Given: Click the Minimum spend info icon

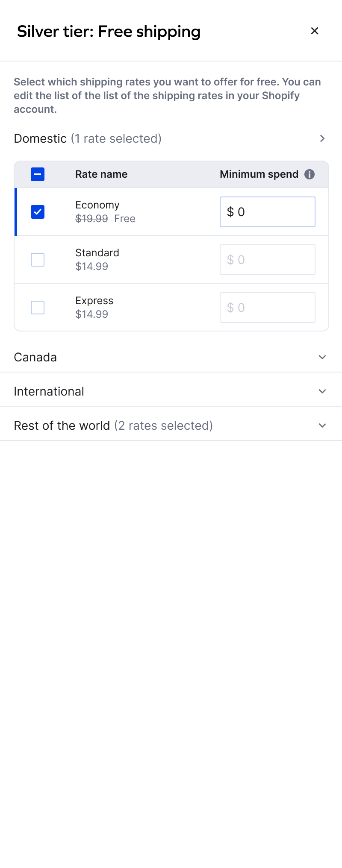Looking at the screenshot, I should 310,174.
